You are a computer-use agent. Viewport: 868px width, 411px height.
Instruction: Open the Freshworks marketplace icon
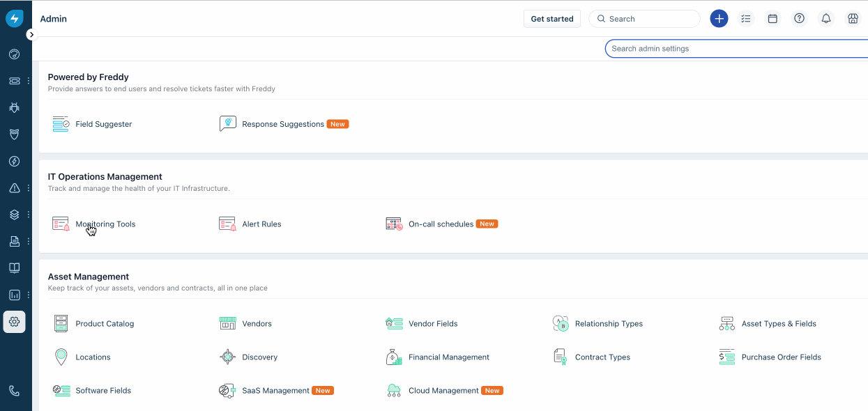point(853,18)
